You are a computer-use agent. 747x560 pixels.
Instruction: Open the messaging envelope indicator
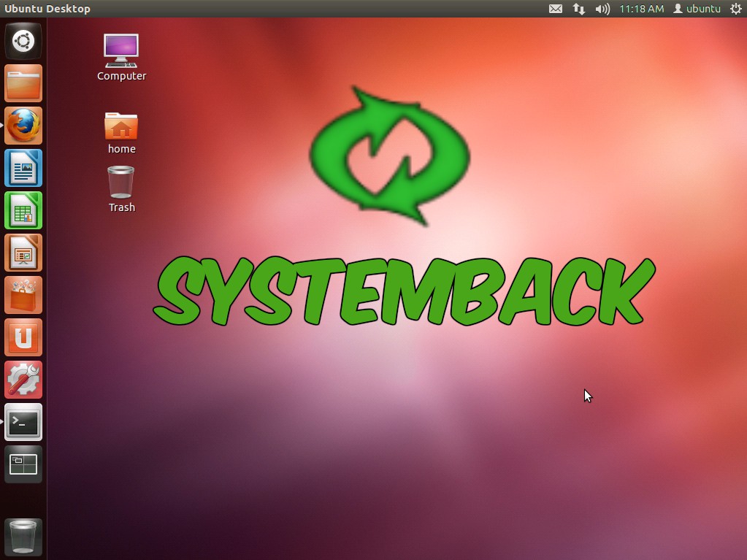click(x=556, y=9)
